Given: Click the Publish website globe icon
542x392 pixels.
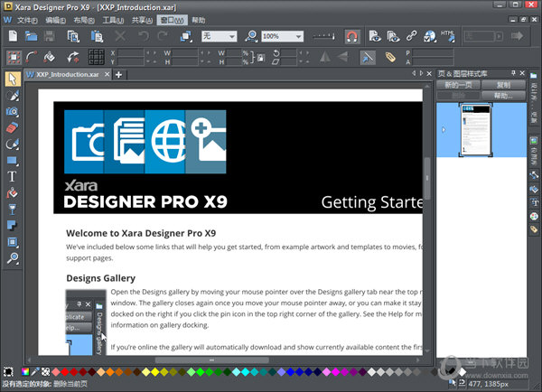Looking at the screenshot, I should (430, 36).
